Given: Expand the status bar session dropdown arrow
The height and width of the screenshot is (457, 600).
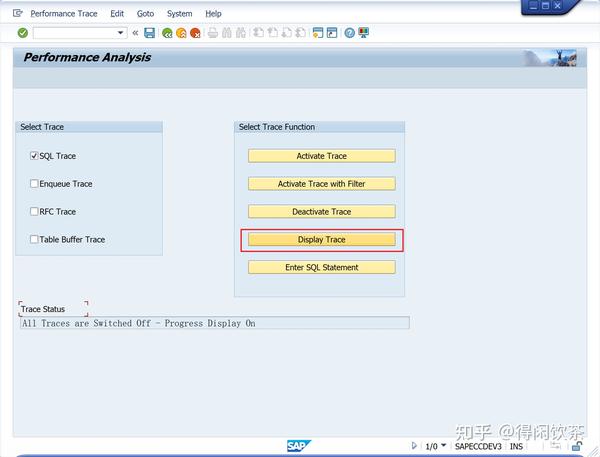Looking at the screenshot, I should [443, 445].
